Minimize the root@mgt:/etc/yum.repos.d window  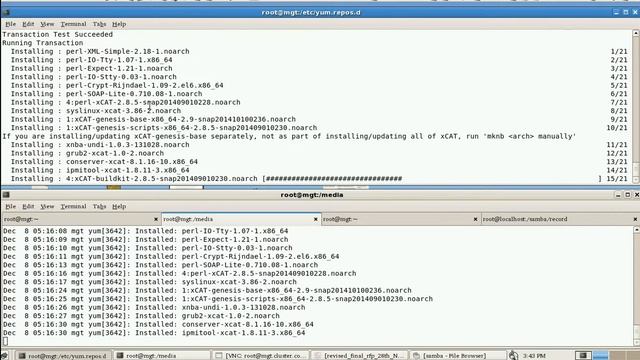coord(616,12)
